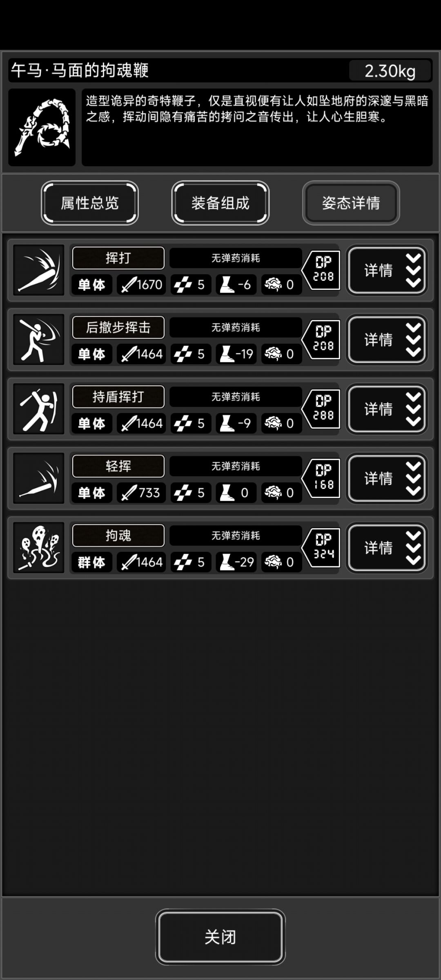
Task: Click the sword damage 1670 stat on 挥打
Action: (x=141, y=284)
